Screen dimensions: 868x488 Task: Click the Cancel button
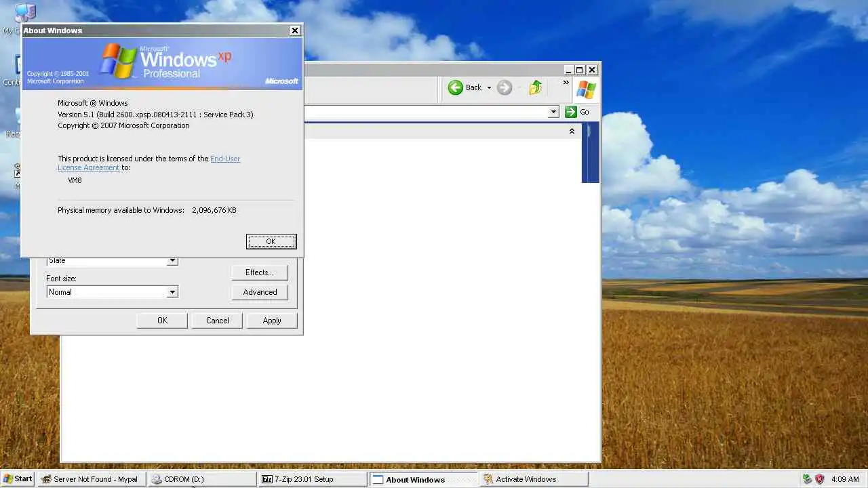click(217, 321)
